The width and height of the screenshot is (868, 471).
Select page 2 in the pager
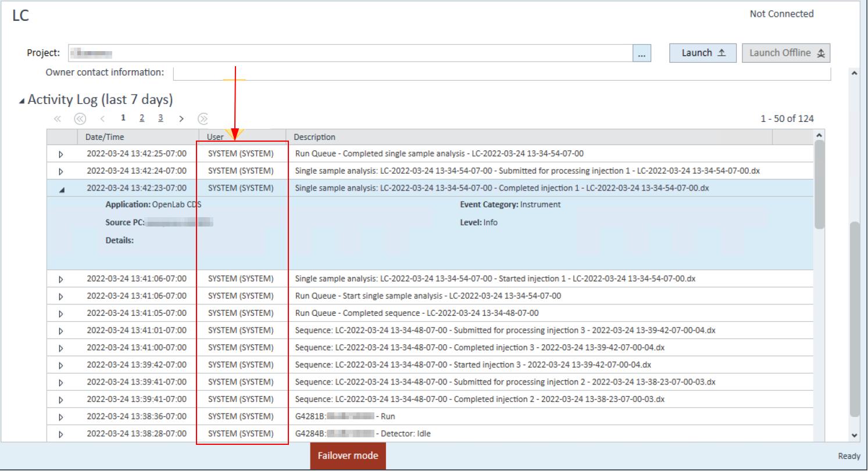coord(142,118)
